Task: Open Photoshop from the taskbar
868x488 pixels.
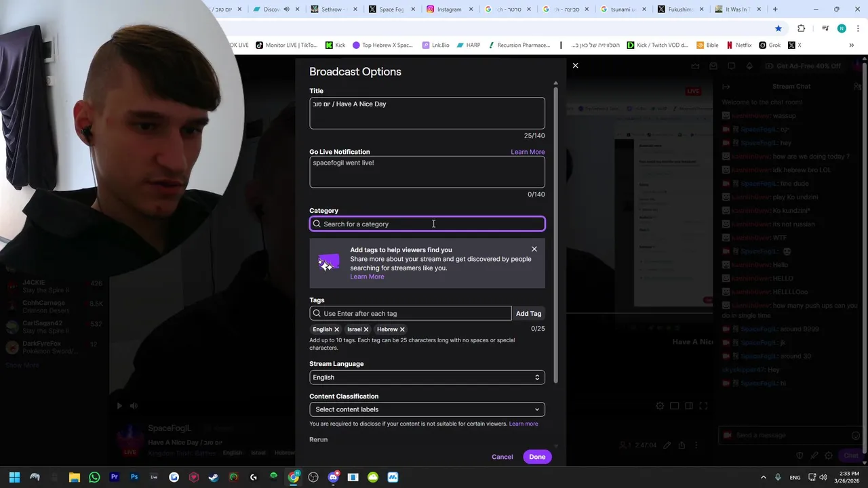Action: pos(134,477)
